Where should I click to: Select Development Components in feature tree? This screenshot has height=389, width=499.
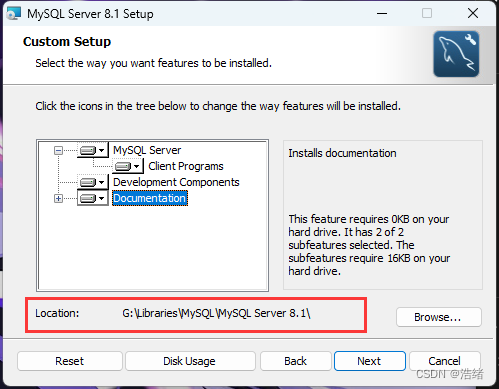(176, 182)
